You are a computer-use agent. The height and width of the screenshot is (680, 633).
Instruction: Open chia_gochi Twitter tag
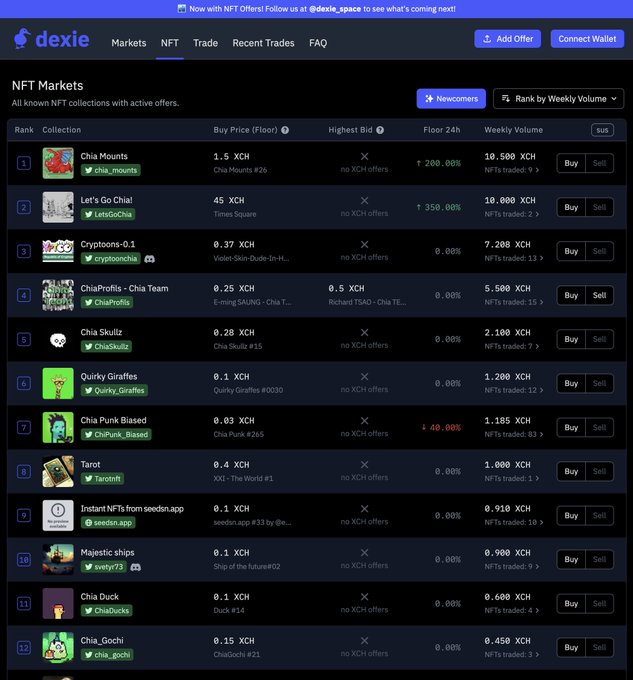click(107, 655)
